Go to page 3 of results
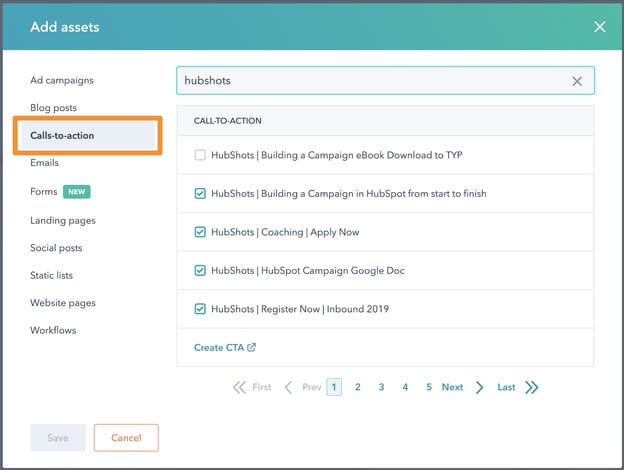This screenshot has height=470, width=624. coord(381,387)
